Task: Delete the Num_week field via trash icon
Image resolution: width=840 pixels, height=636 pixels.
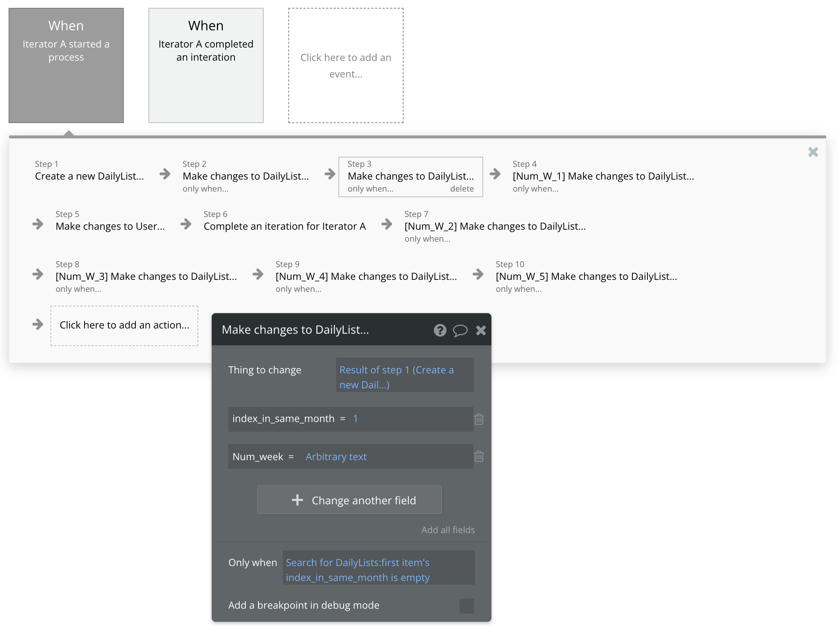Action: (479, 456)
